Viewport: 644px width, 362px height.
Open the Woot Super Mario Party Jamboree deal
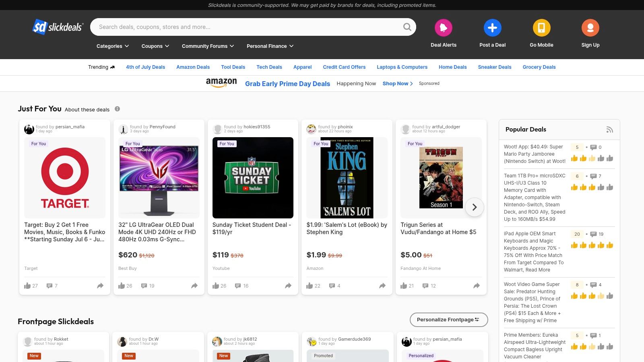click(535, 154)
